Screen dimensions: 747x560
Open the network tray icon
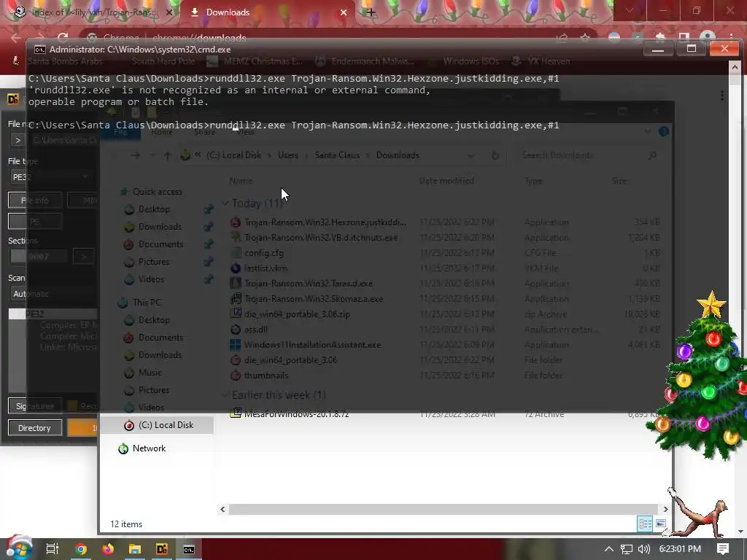(x=627, y=549)
